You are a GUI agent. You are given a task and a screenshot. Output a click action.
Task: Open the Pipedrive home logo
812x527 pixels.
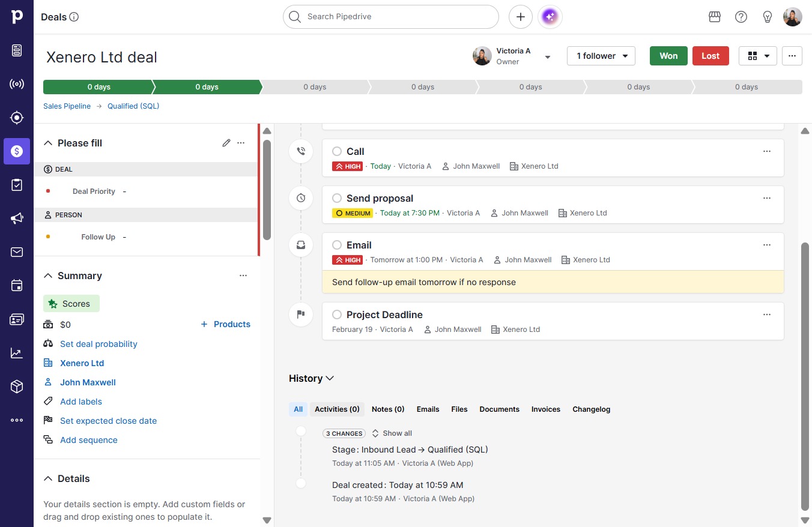17,17
